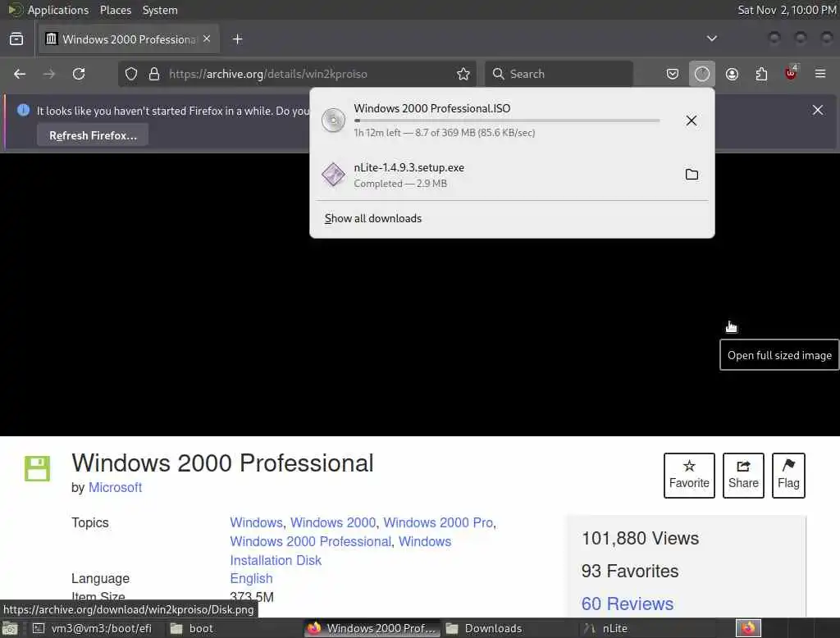Click the clock showing Sat Nov 2
This screenshot has height=638, width=840.
pyautogui.click(x=787, y=10)
